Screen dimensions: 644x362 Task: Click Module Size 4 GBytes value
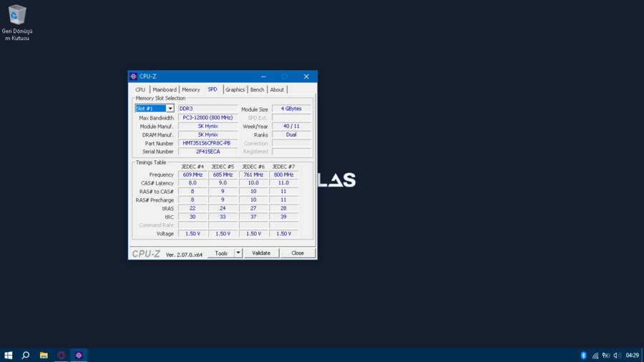(291, 109)
